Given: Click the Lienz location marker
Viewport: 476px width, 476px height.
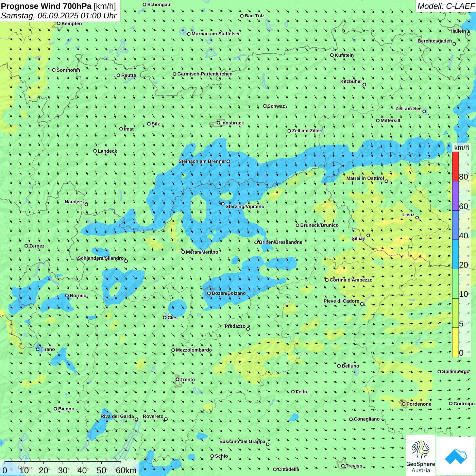Looking at the screenshot, I should 417,218.
